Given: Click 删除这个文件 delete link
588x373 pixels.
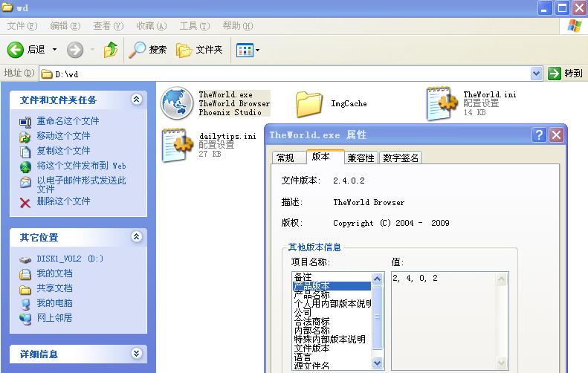Looking at the screenshot, I should pos(63,201).
